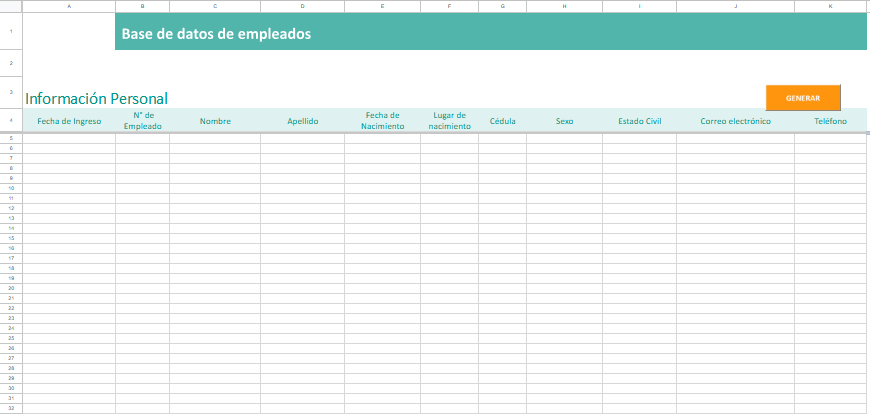
Task: Click the 'Teléfono' header cell
Action: click(831, 121)
